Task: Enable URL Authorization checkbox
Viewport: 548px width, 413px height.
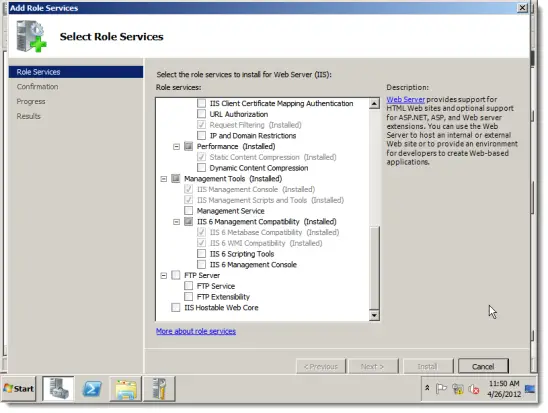Action: (x=201, y=114)
